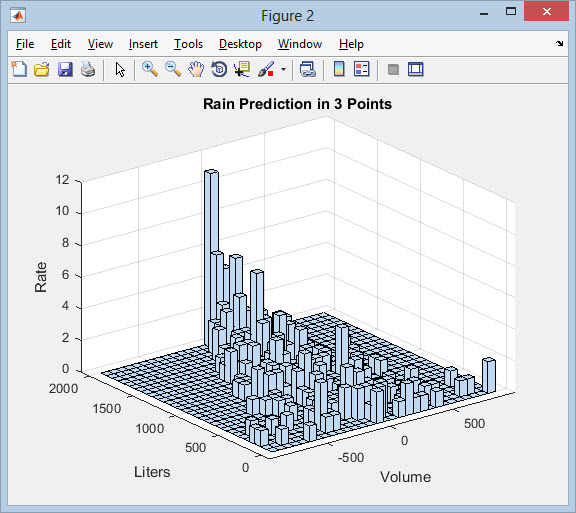Print the figure using the printer icon
Screen dimensions: 576x513
88,69
